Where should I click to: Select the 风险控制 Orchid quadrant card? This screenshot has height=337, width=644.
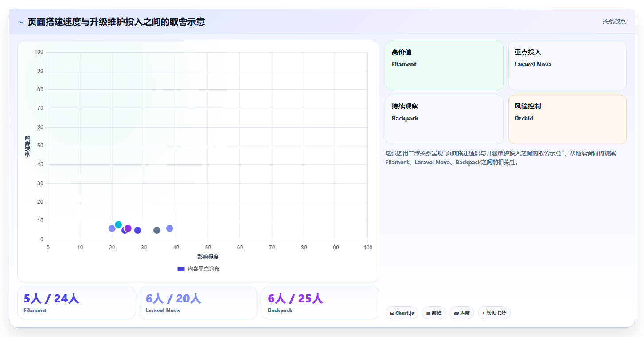567,120
